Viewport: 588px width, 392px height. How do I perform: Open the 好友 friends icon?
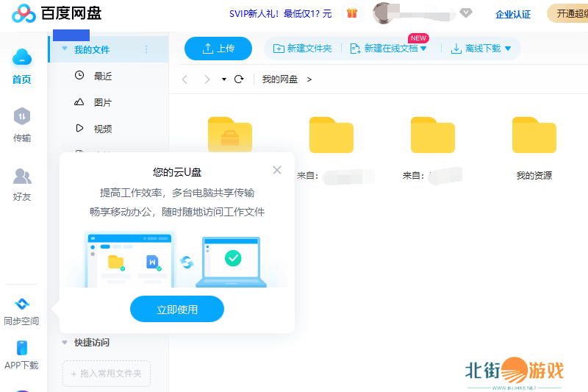[x=22, y=177]
